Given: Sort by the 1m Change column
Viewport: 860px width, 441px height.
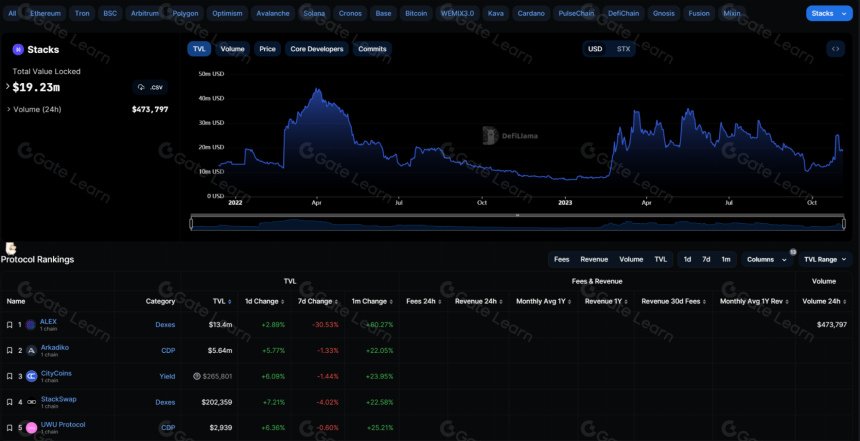Looking at the screenshot, I should pos(373,301).
